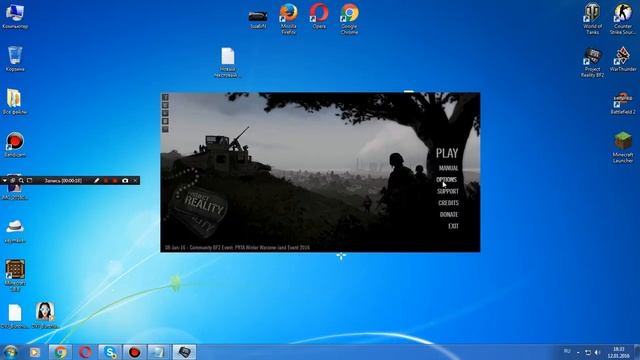This screenshot has height=360, width=640.
Task: Open the Google Chrome desktop shortcut
Action: [349, 18]
